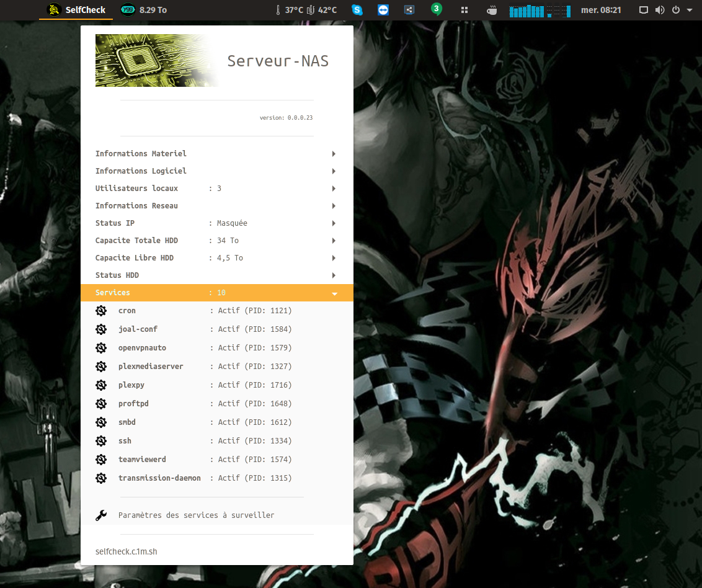Click the gear icon next to cron
The width and height of the screenshot is (702, 588).
pos(101,311)
